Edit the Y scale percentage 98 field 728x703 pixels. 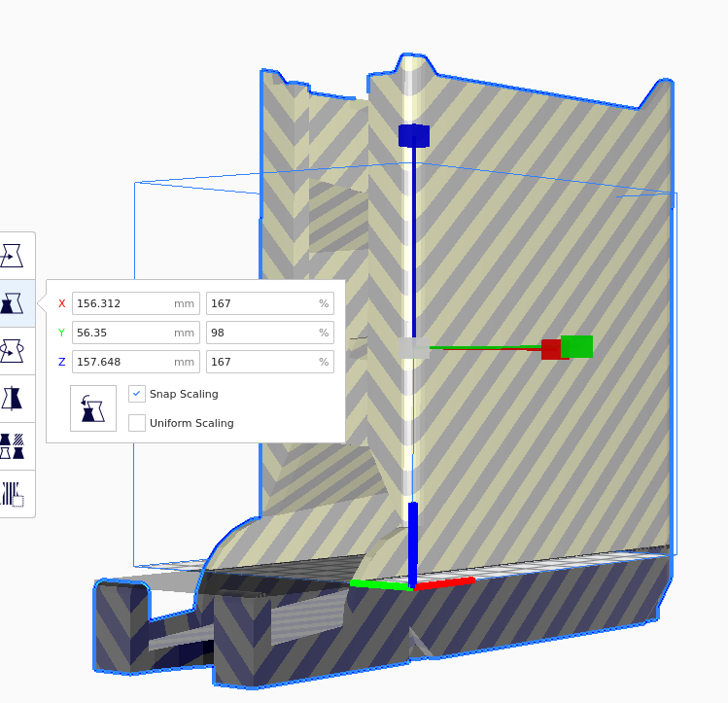tap(270, 333)
